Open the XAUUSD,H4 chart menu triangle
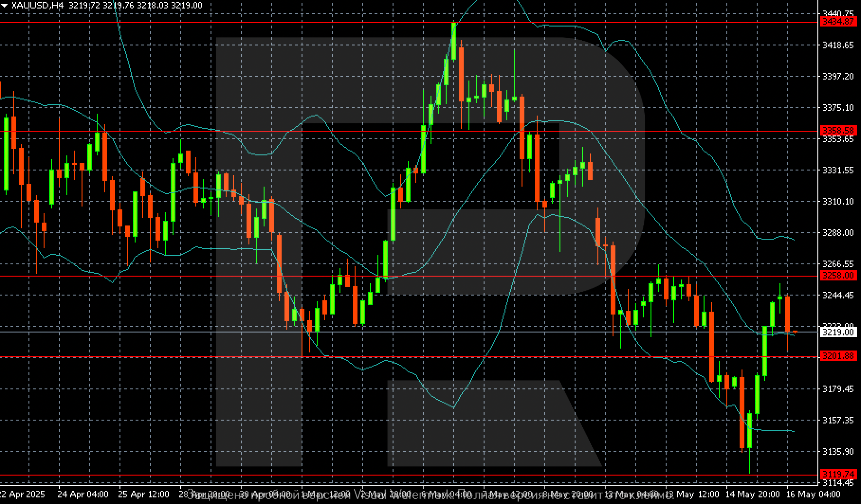Viewport: 861px width, 504px height. [x=4, y=5]
